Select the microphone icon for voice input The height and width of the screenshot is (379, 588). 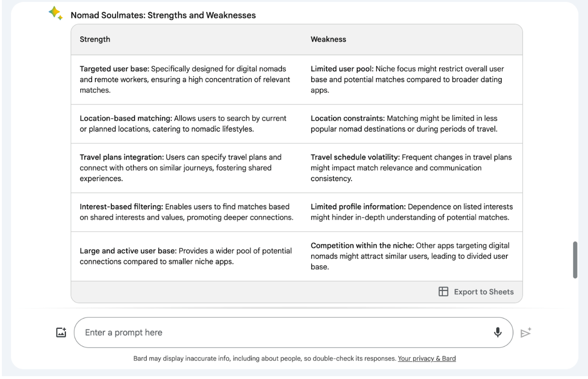(x=498, y=332)
